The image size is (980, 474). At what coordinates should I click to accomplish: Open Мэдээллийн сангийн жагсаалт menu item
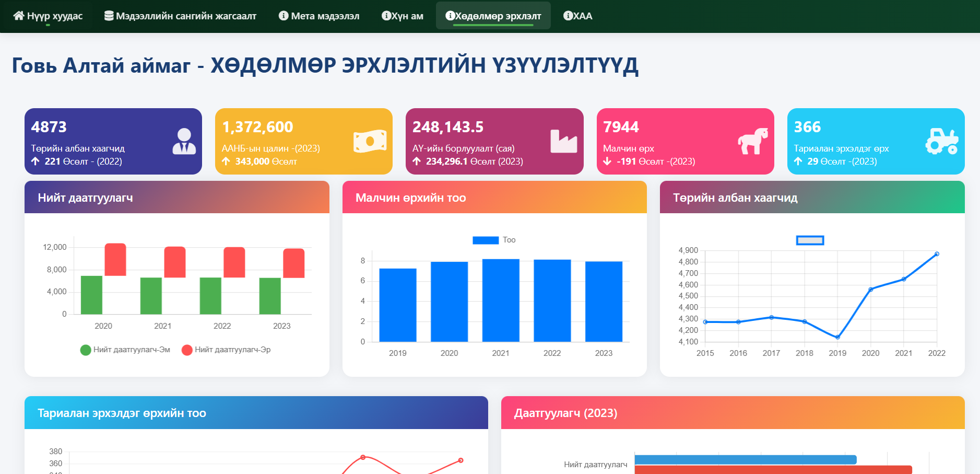point(180,16)
